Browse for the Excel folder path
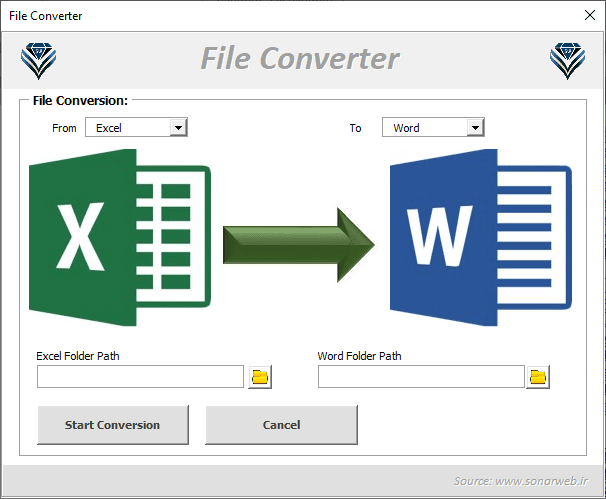Viewport: 606px width, 499px height. pos(260,377)
